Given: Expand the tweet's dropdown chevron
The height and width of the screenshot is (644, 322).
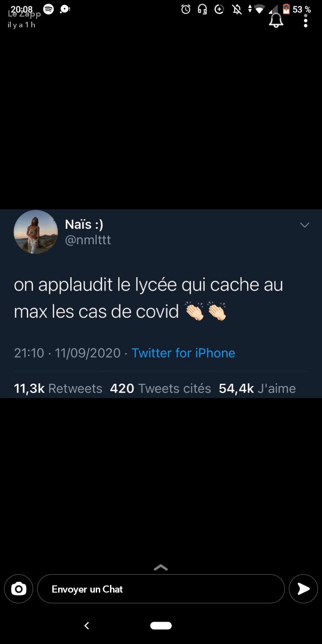Looking at the screenshot, I should coord(305,225).
